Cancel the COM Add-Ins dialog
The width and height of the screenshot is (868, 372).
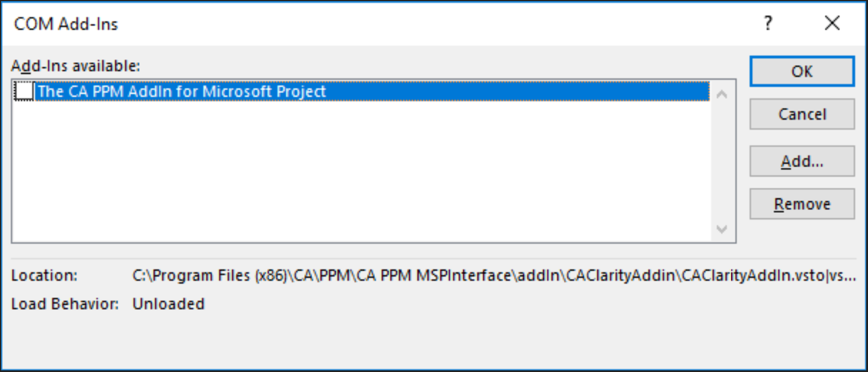[x=802, y=114]
